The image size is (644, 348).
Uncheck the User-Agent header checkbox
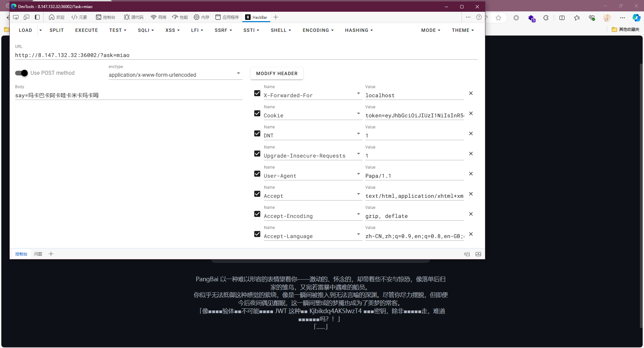click(x=257, y=174)
